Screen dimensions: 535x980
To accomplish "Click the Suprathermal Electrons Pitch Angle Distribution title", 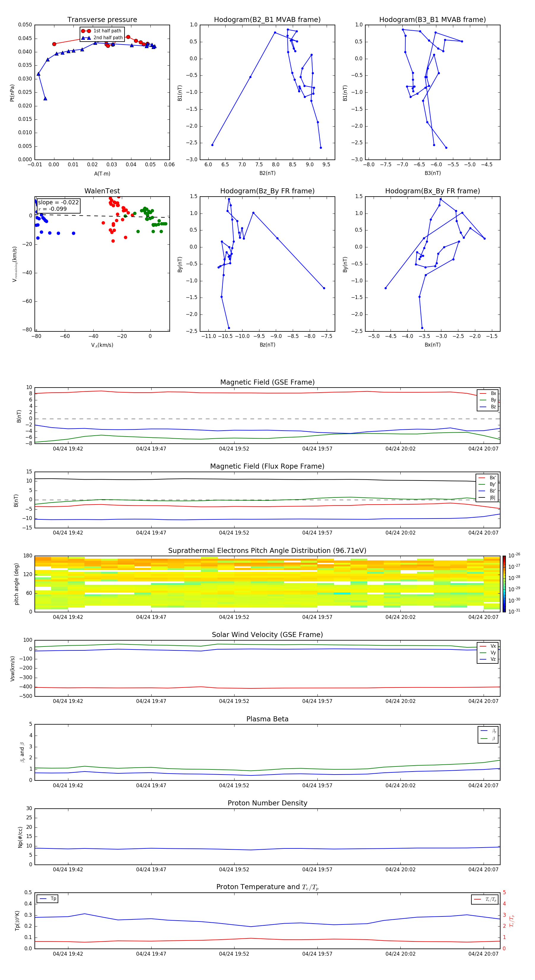I will (267, 551).
